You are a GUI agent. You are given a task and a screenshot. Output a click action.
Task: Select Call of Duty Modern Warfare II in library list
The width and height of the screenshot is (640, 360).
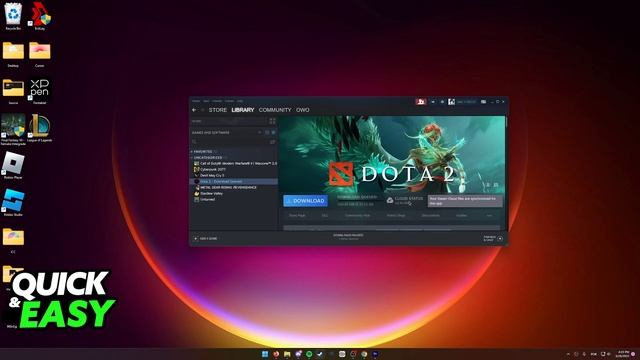point(235,163)
